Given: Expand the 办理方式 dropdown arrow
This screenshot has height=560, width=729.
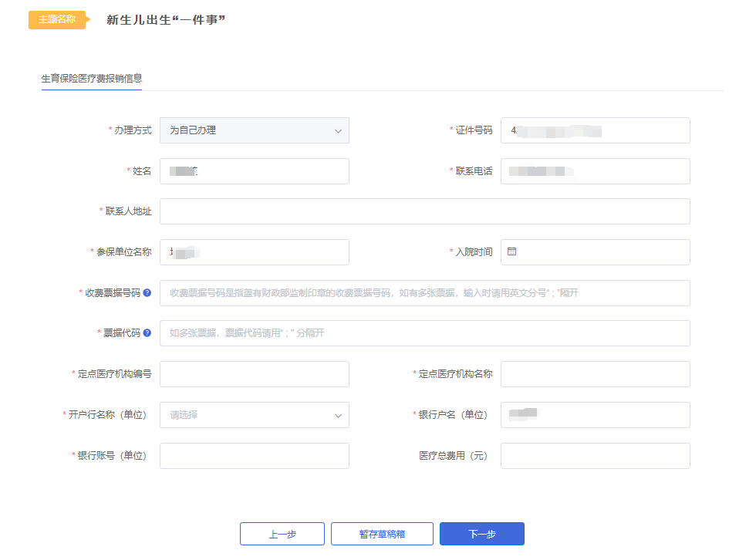Looking at the screenshot, I should 338,130.
